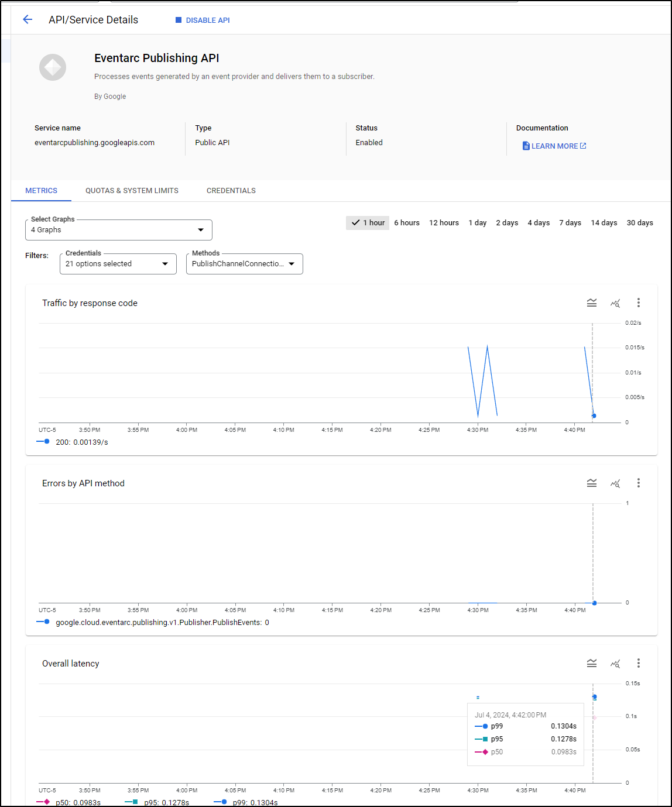This screenshot has height=807, width=672.
Task: Click the p50 latency legend entry
Action: (x=68, y=802)
